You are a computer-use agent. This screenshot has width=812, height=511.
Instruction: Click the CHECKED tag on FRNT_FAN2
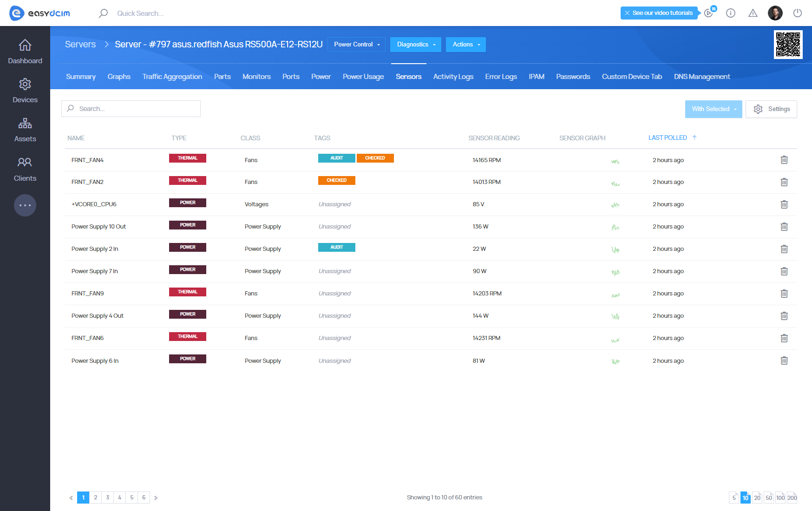337,180
